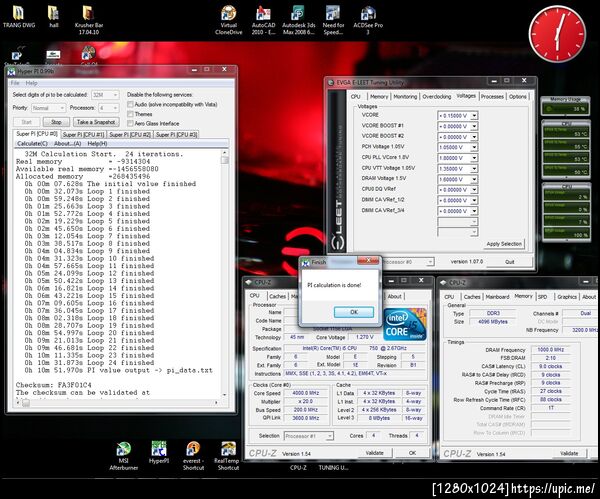Screen dimensions: 600x499
Task: Toggle the Aero Glass Interface checkbox
Action: [130, 123]
